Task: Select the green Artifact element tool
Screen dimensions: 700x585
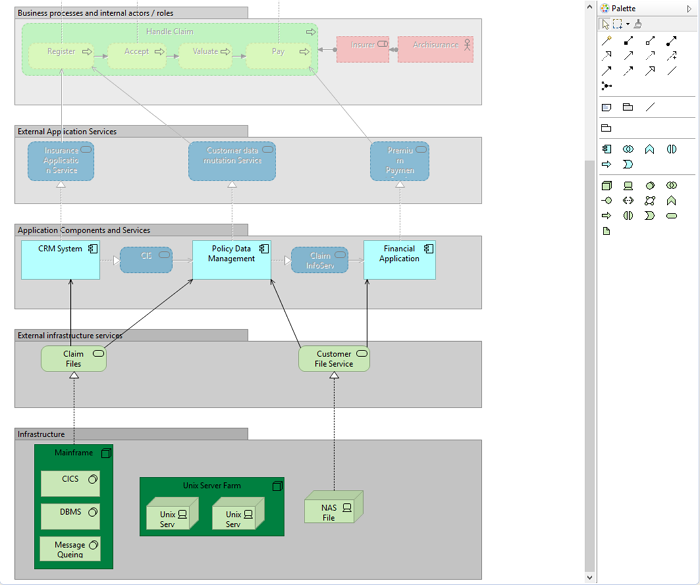Action: [x=606, y=231]
